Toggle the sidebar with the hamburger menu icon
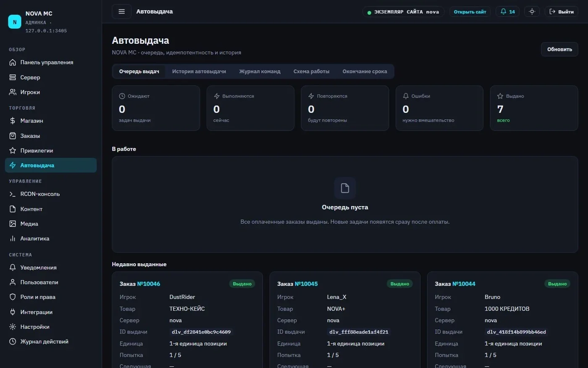This screenshot has height=368, width=588. point(121,11)
